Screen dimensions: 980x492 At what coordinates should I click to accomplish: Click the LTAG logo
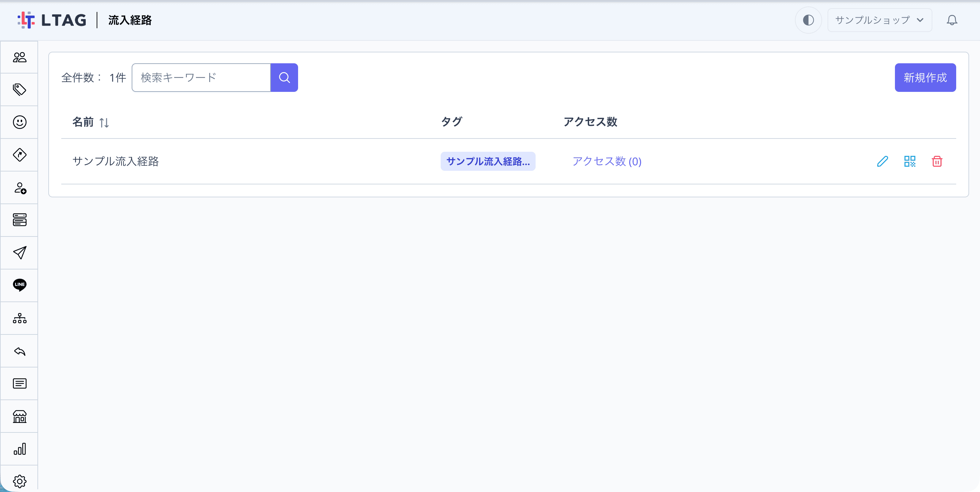[52, 20]
